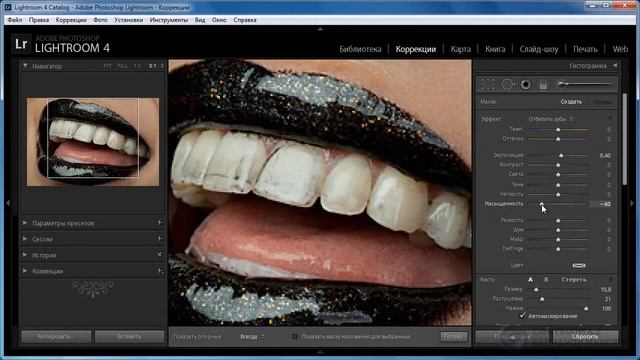Open the Окно menu

click(x=219, y=20)
